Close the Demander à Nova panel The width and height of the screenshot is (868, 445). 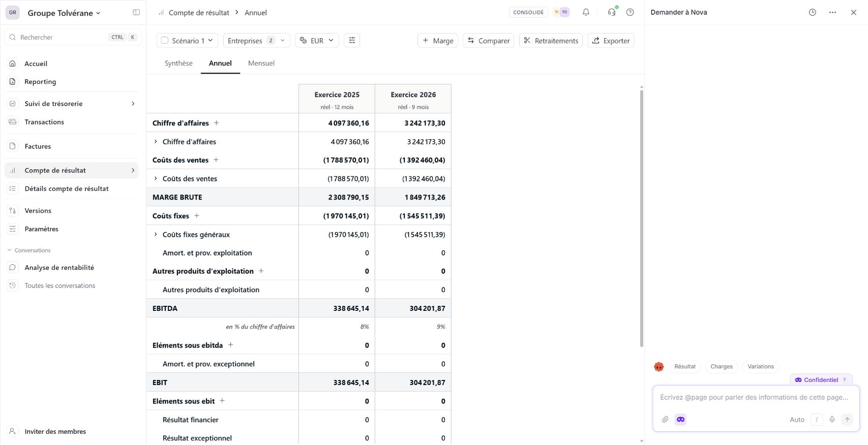click(x=854, y=12)
